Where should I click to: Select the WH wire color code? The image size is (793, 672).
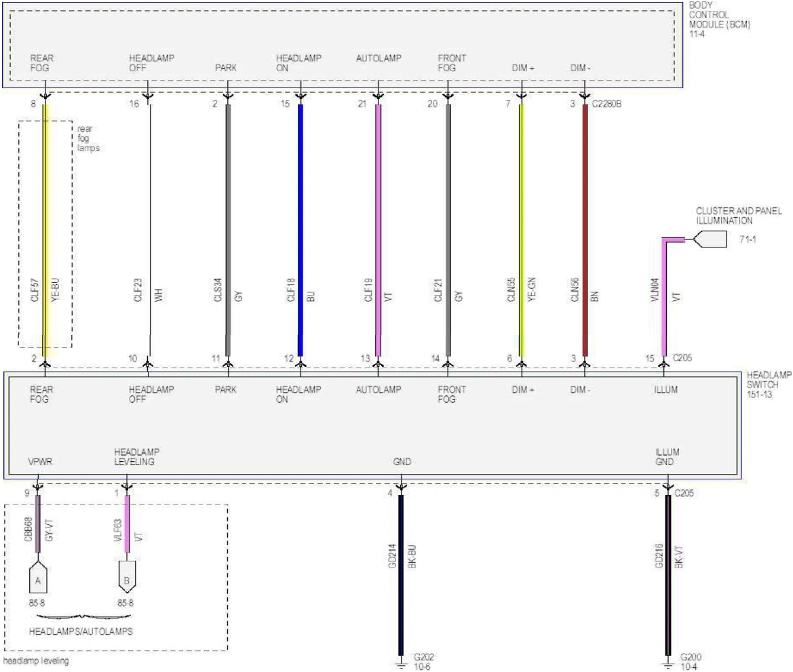point(158,295)
